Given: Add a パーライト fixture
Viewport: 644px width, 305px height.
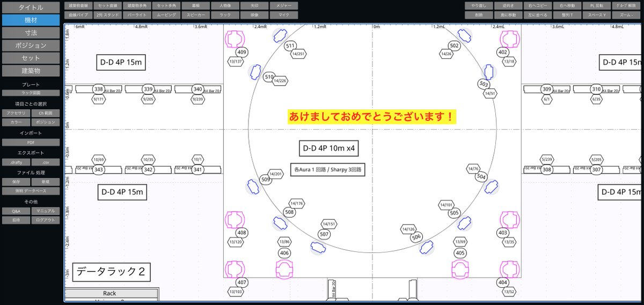Looking at the screenshot, I should [x=137, y=15].
